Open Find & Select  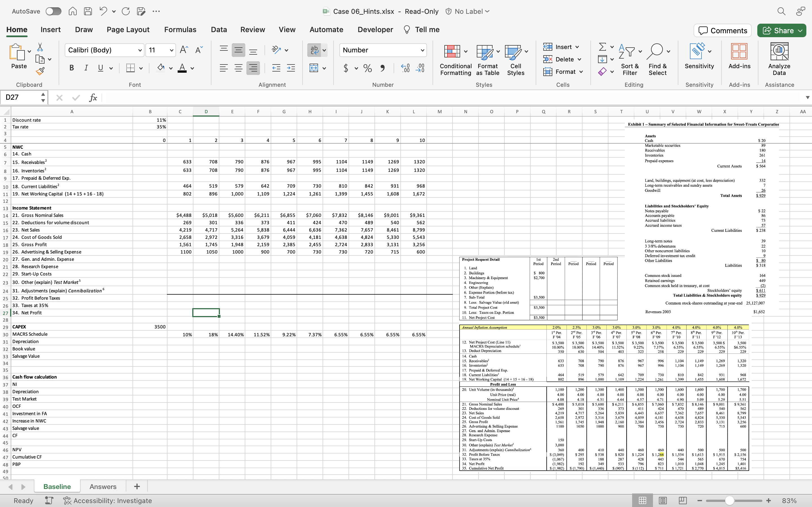click(657, 60)
